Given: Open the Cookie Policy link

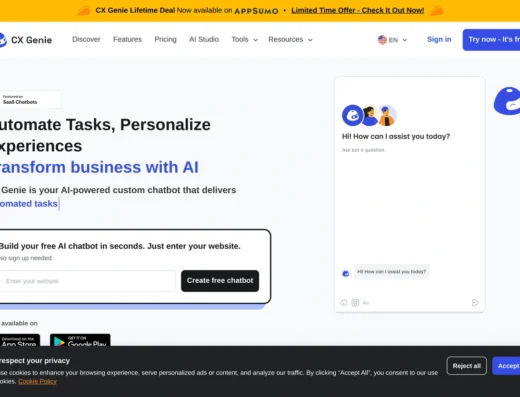Looking at the screenshot, I should [x=37, y=381].
